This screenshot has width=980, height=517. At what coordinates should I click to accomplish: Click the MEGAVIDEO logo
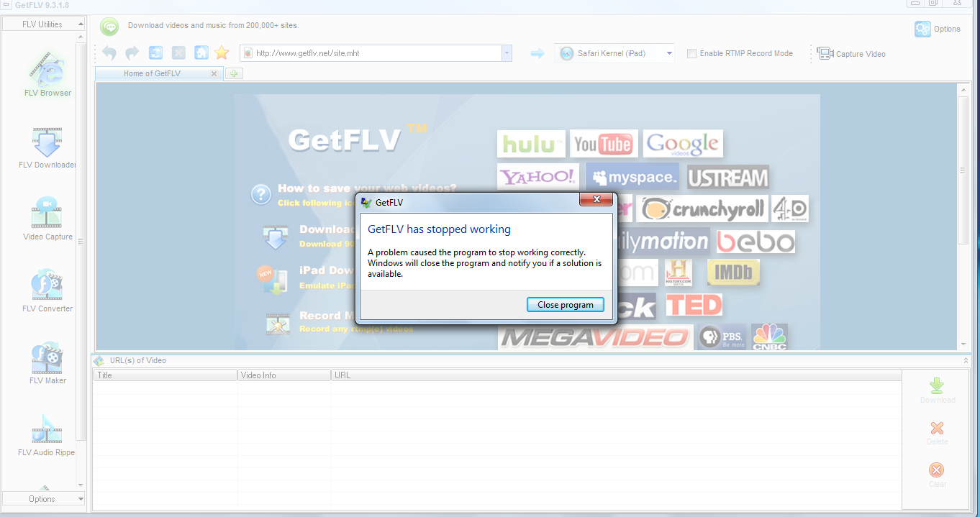595,337
